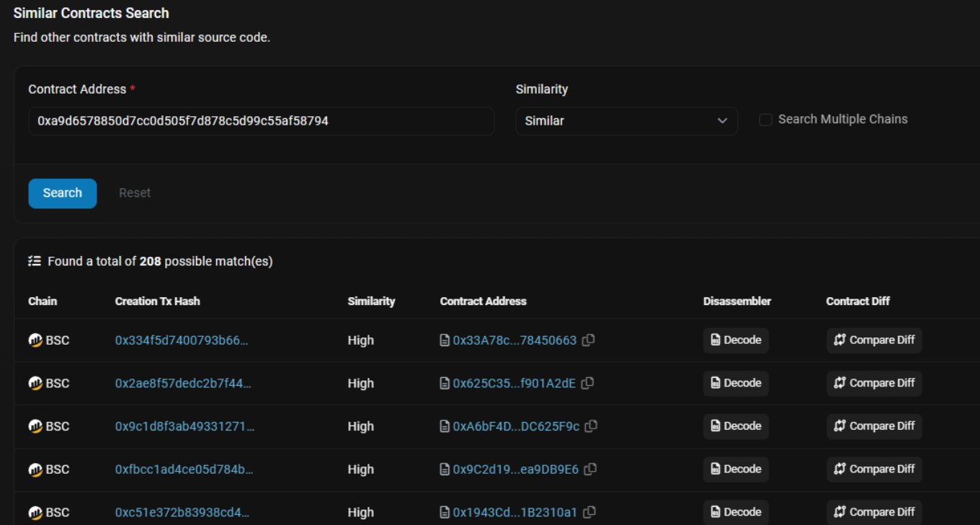Decode the contract 0x33A78c...78450663

[736, 340]
